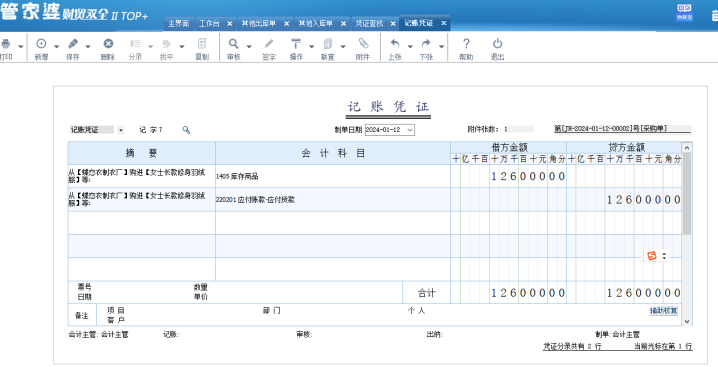The image size is (718, 367).
Task: Click the 保存 (Save) toolbar icon
Action: 72,44
